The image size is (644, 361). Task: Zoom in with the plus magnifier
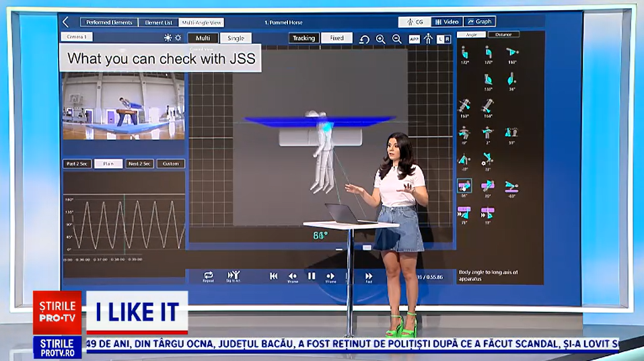pos(381,39)
